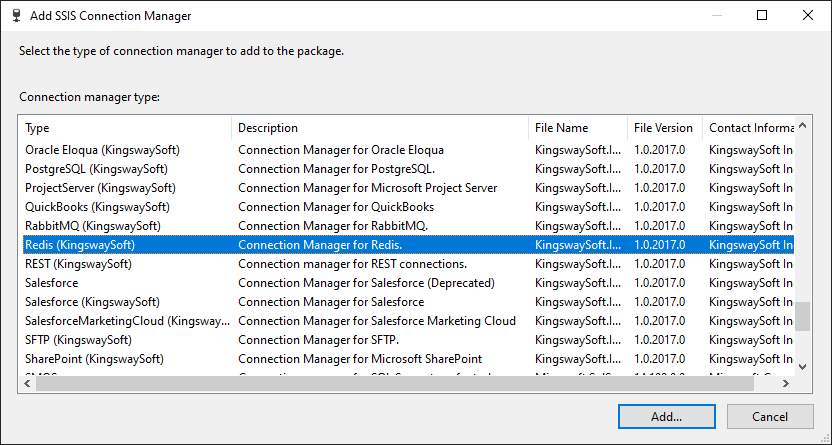Click description "Connection Manager for Oracle Eloqua"

[341, 150]
